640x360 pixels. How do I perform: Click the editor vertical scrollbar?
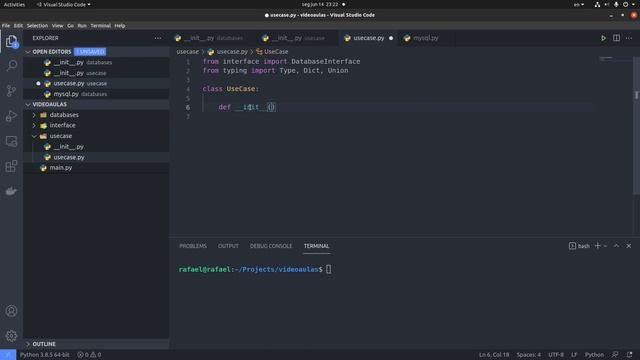[636, 127]
